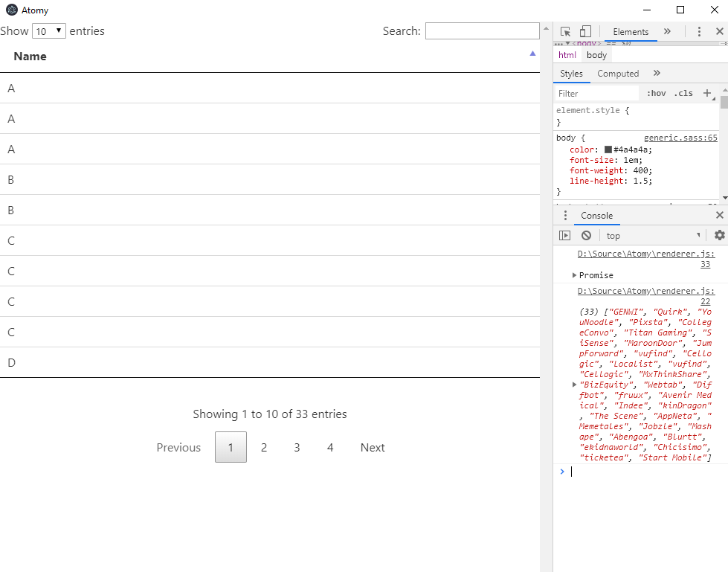The width and height of the screenshot is (728, 572).
Task: Open console sidebar with the panel icon
Action: point(565,235)
